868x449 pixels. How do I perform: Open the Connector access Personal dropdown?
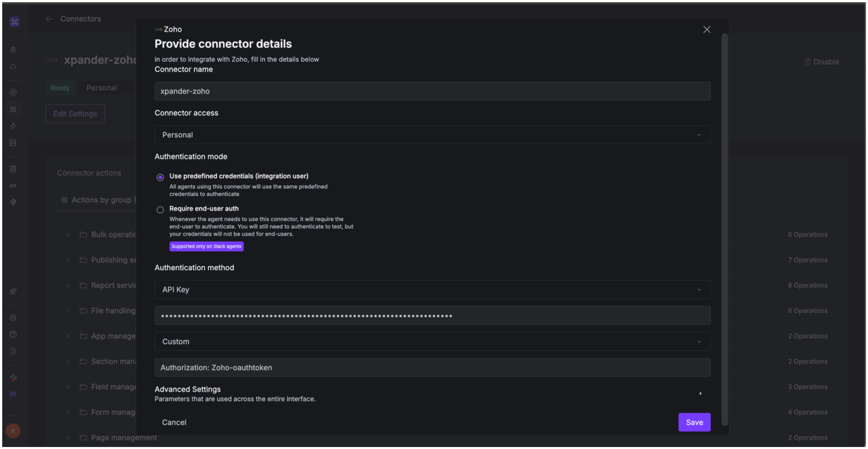point(432,135)
